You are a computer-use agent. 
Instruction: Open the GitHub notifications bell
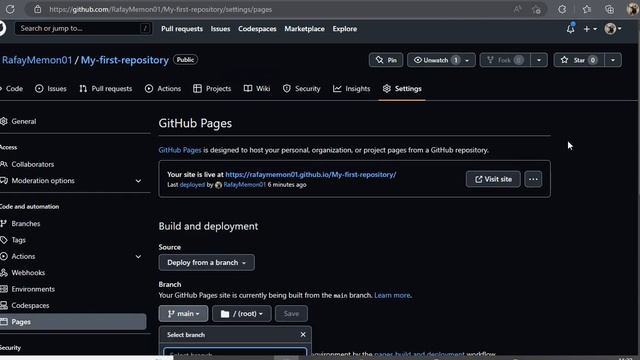click(x=570, y=29)
